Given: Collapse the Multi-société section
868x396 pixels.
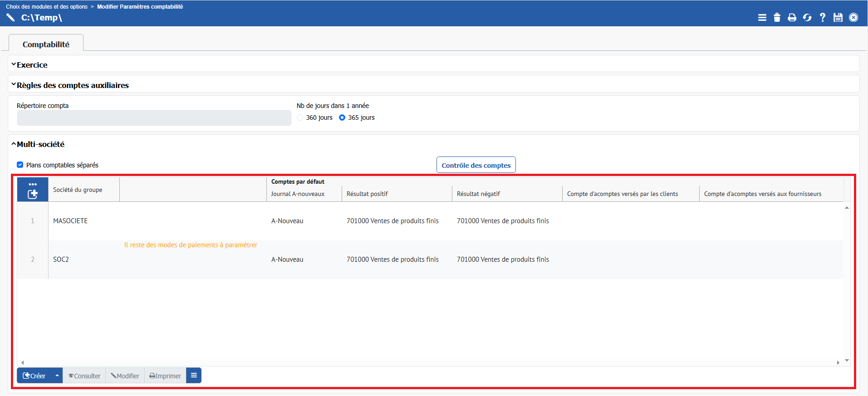Looking at the screenshot, I should point(40,144).
